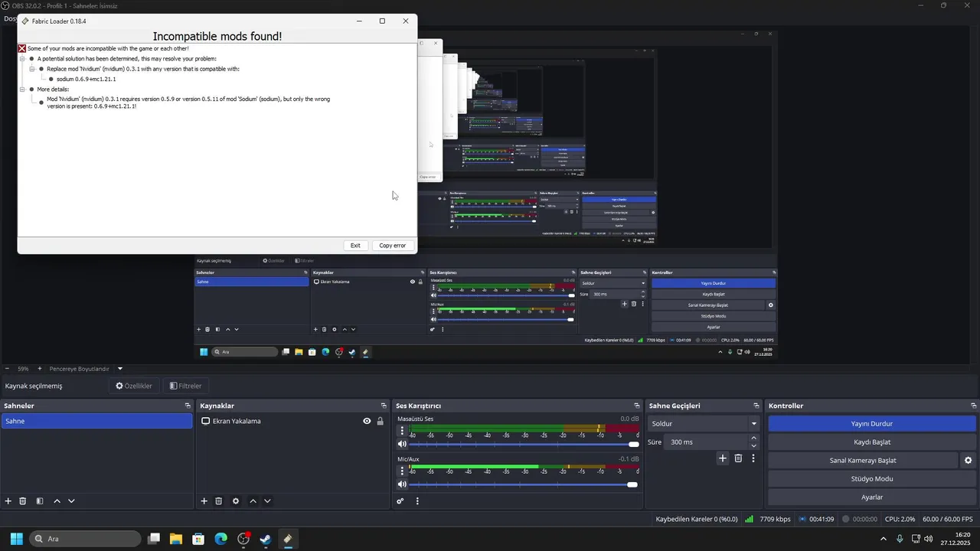980x551 pixels.
Task: Select 'sodium 0.6.9+mc1.21.1' tree line
Action: tap(86, 79)
